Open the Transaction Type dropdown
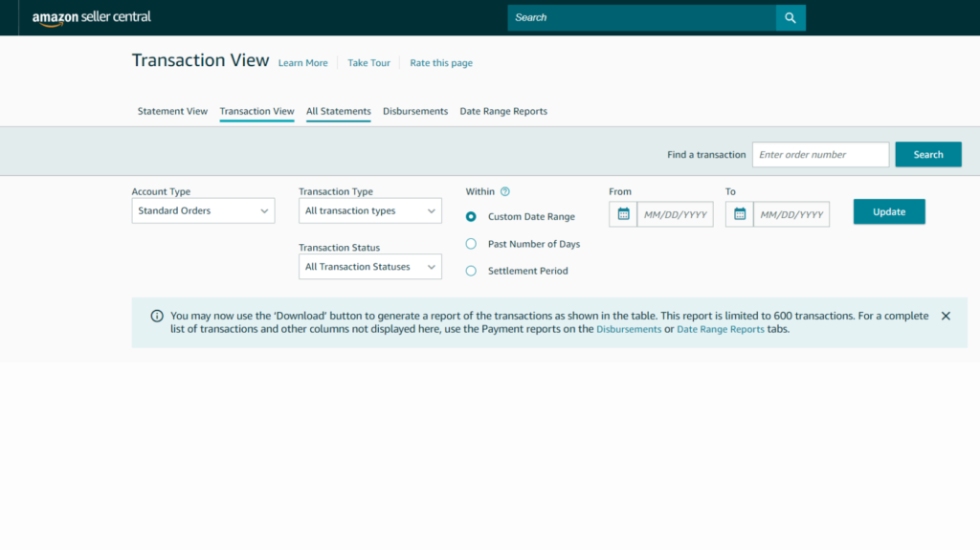Image resolution: width=980 pixels, height=550 pixels. click(369, 210)
